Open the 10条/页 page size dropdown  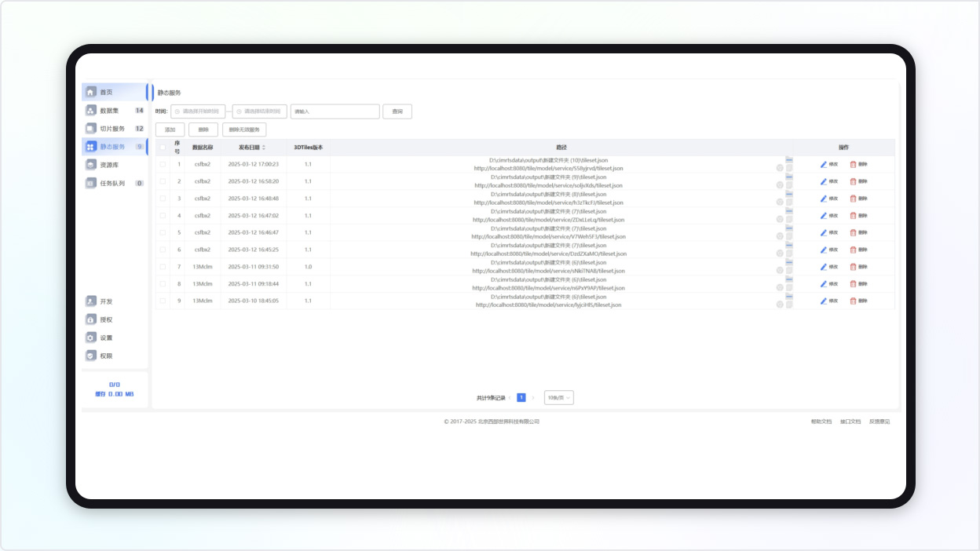(x=558, y=398)
